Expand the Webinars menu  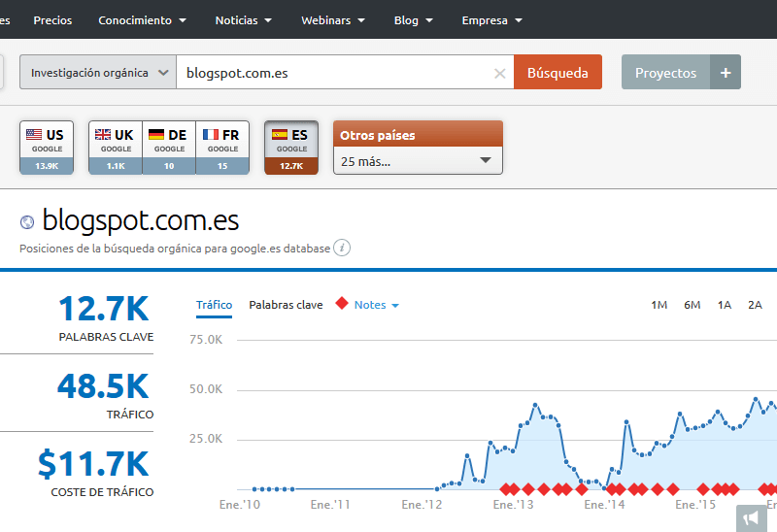click(333, 20)
